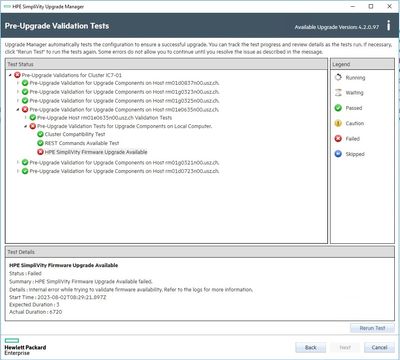Click the Back button
This screenshot has width=400, height=360.
pos(311,348)
